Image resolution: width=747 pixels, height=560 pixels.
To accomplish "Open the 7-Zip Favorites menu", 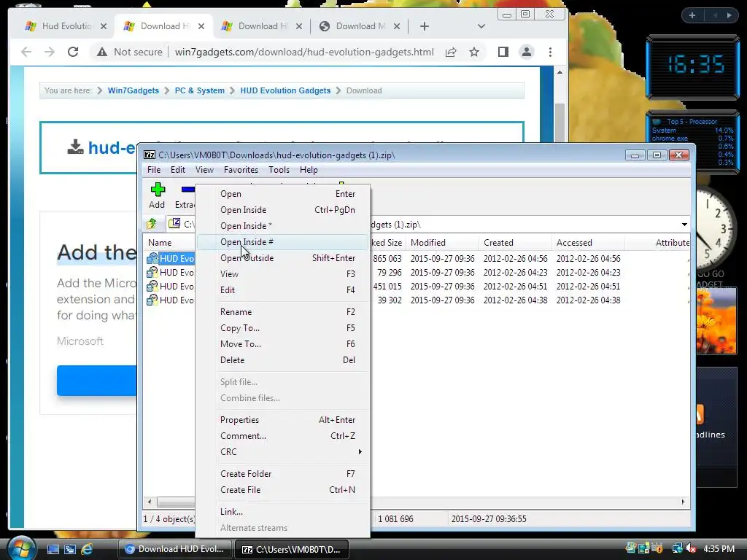I will pyautogui.click(x=241, y=169).
